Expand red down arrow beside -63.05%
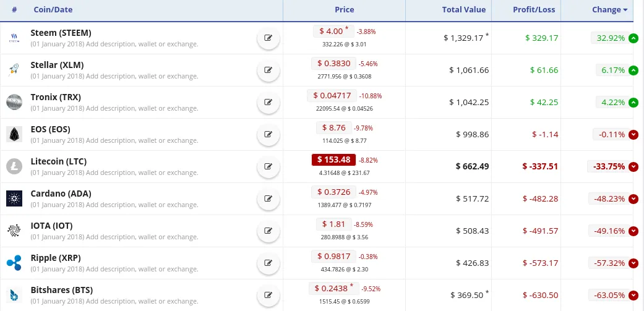The height and width of the screenshot is (311, 644). coord(633,295)
